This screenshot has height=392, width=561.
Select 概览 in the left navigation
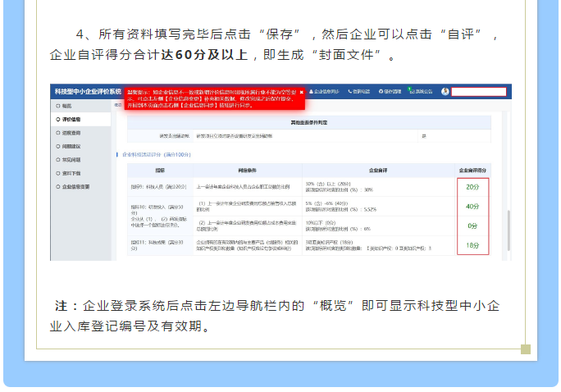[67, 106]
